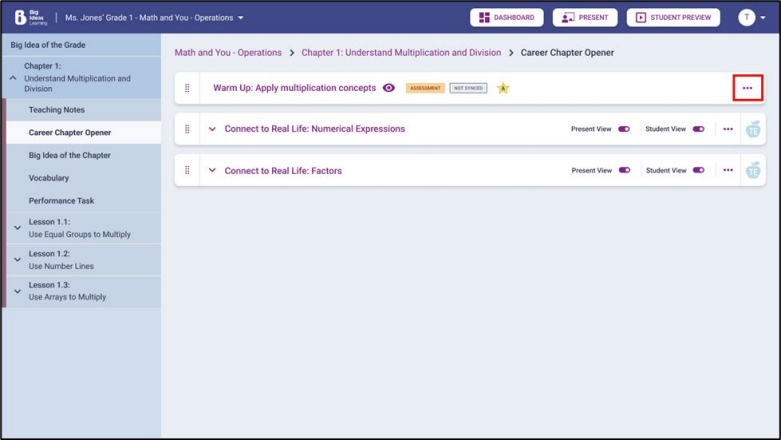The image size is (781, 440).
Task: Click the Dashboard button
Action: (x=507, y=17)
